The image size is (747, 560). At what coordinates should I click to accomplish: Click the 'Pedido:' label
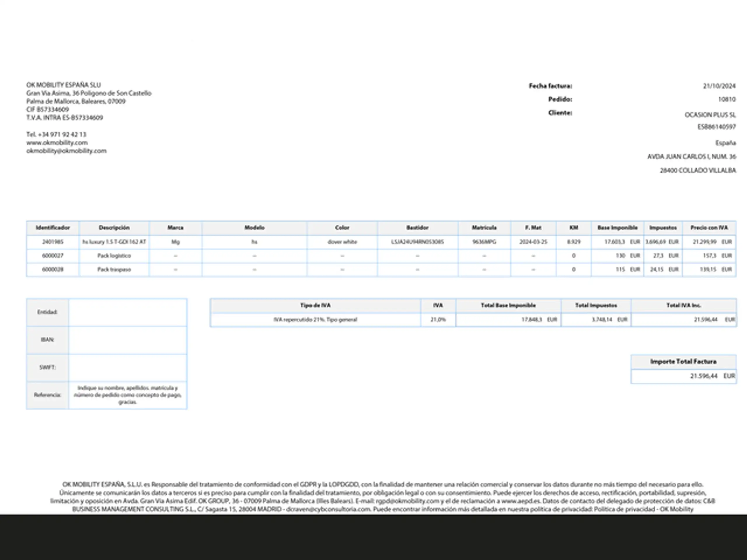coord(560,99)
